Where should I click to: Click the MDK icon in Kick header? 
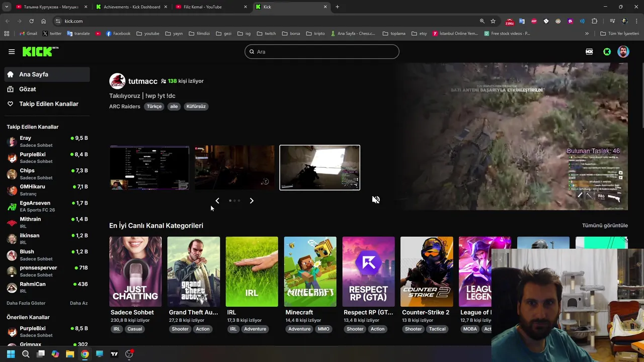tap(589, 52)
